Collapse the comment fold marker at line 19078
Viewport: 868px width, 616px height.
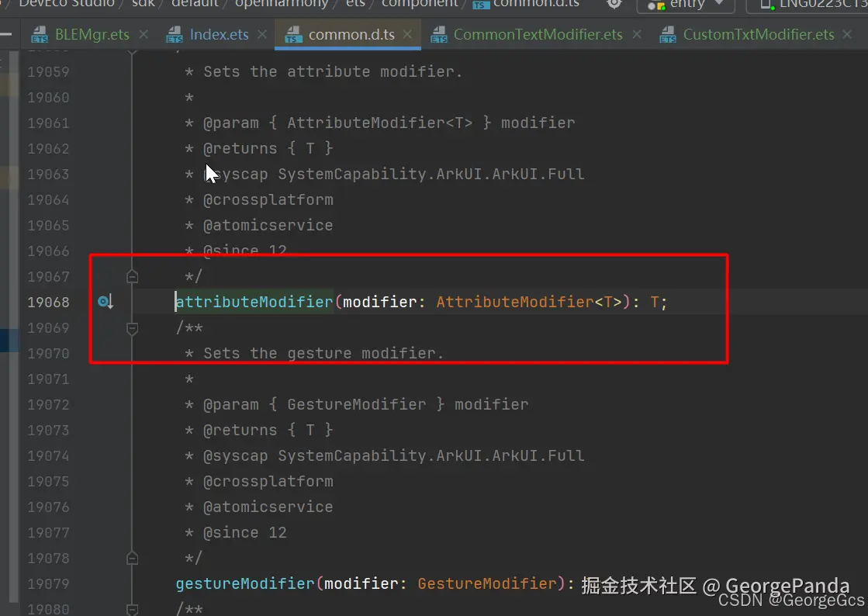click(x=133, y=558)
